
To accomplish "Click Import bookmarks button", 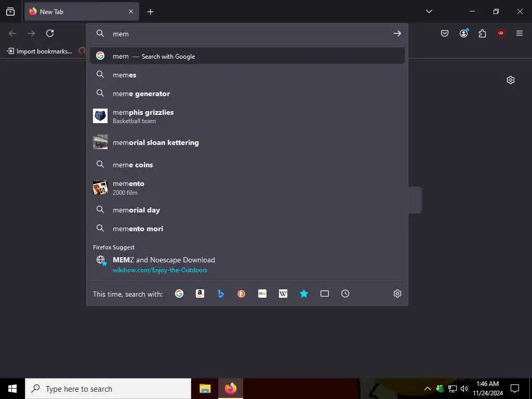I will [x=39, y=51].
